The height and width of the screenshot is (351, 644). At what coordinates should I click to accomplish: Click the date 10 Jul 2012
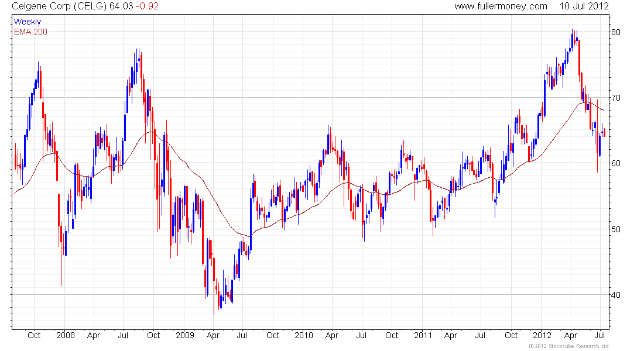584,6
